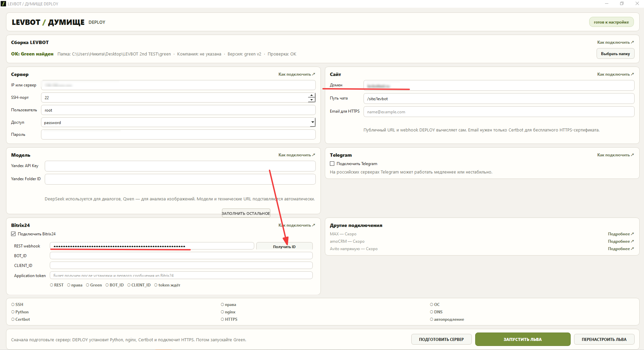Click the Python status indicator
644x350 pixels.
tap(20, 312)
